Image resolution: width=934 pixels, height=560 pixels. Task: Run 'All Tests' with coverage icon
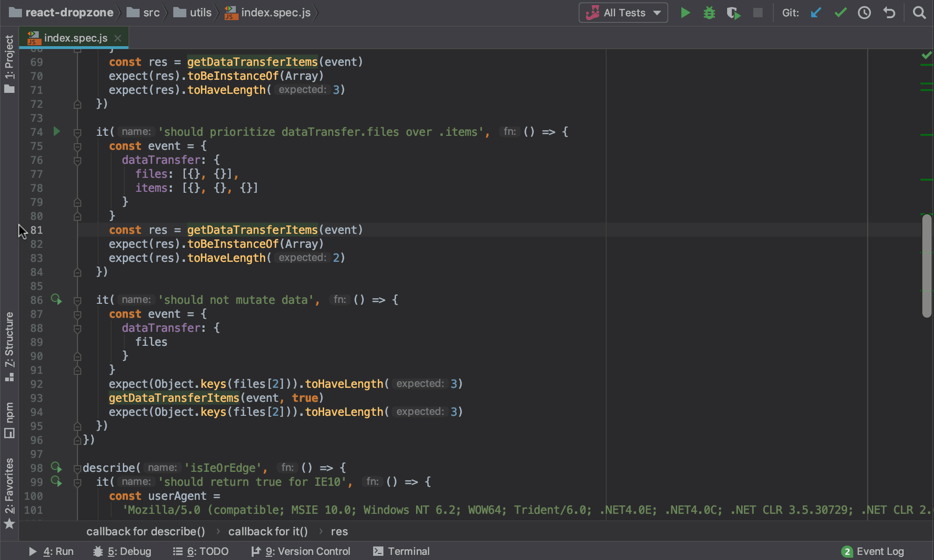733,13
